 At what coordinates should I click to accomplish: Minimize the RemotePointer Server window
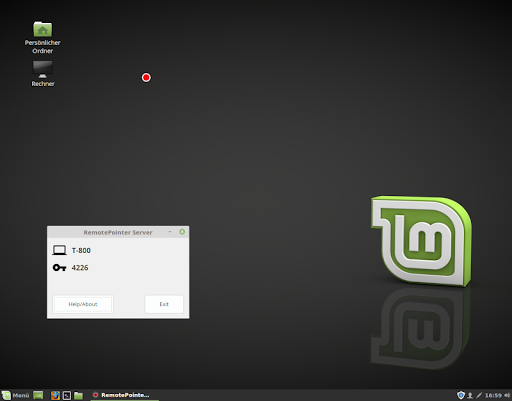click(x=170, y=232)
